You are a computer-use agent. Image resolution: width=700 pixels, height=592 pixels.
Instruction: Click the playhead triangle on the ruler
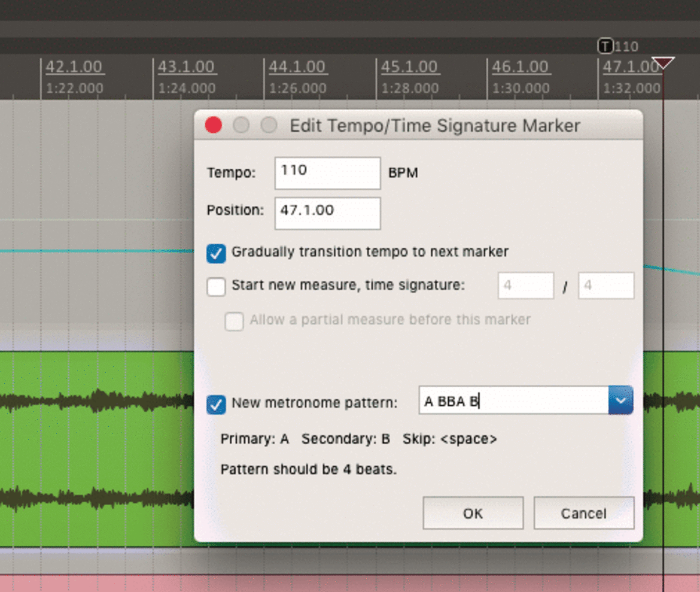coord(663,63)
